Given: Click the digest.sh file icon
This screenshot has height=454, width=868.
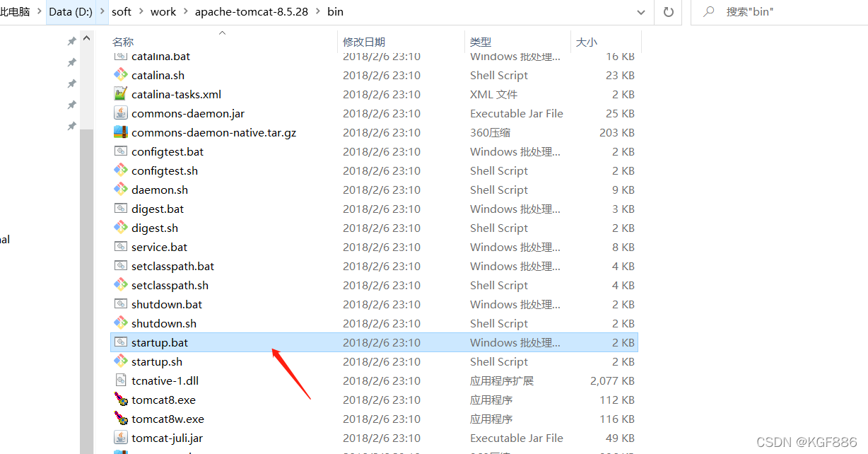Looking at the screenshot, I should tap(120, 228).
